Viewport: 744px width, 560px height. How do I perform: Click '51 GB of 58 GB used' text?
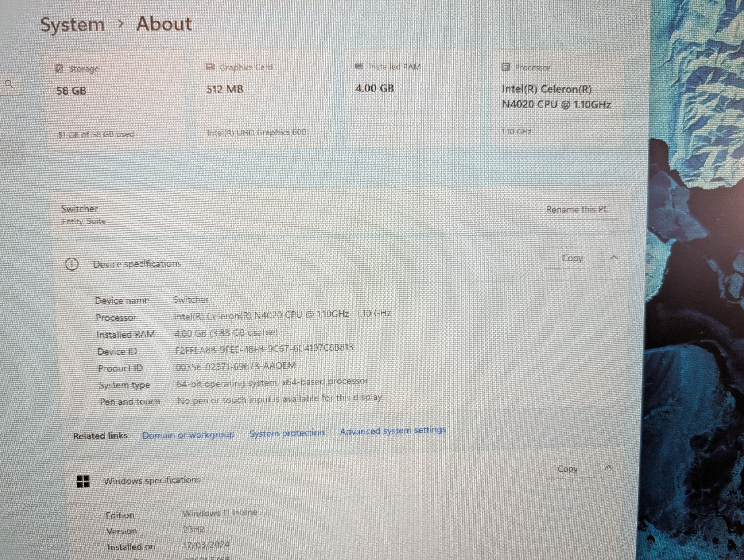click(96, 135)
